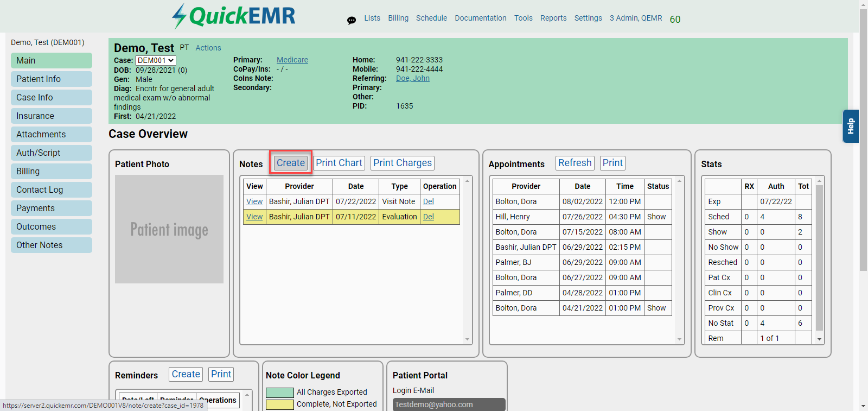
Task: Click the Stats panel scroll-down arrow
Action: click(x=819, y=339)
